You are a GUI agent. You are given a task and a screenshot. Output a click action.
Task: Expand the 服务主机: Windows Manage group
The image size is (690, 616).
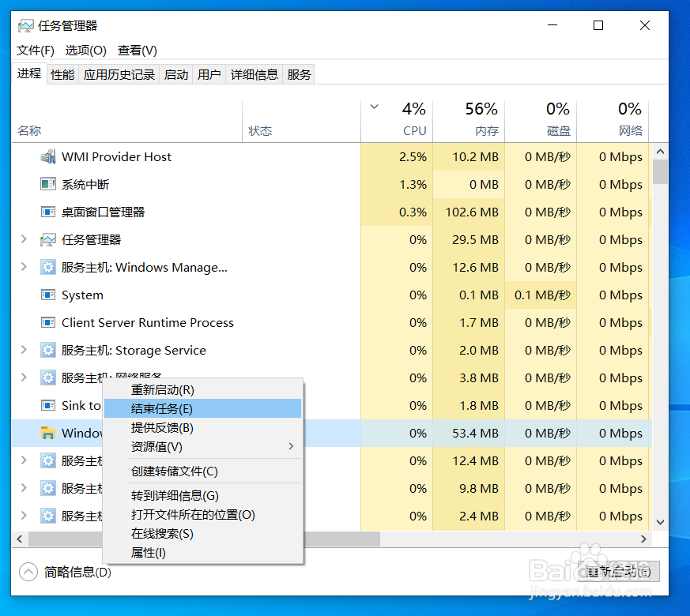pos(24,267)
